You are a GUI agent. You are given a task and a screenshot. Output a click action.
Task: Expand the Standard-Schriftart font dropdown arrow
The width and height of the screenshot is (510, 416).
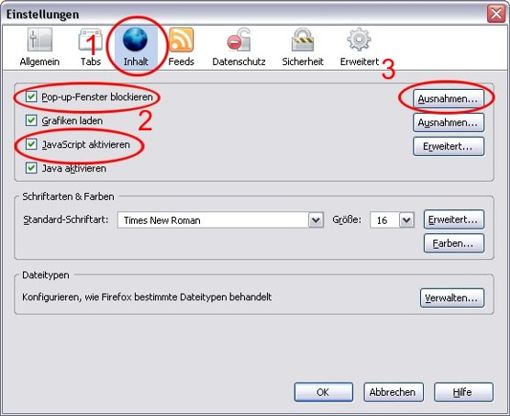point(316,220)
